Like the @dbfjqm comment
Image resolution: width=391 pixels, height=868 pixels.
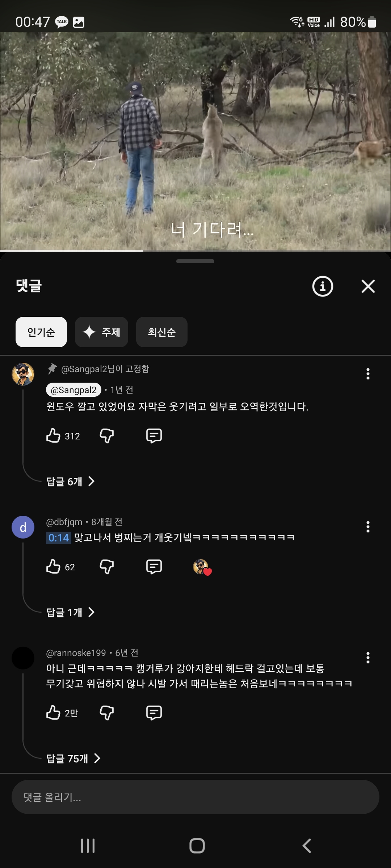coord(53,567)
